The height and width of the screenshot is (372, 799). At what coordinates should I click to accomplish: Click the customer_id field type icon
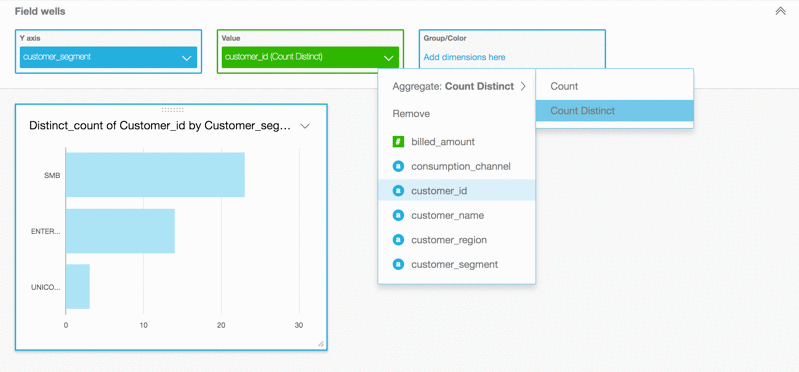398,191
